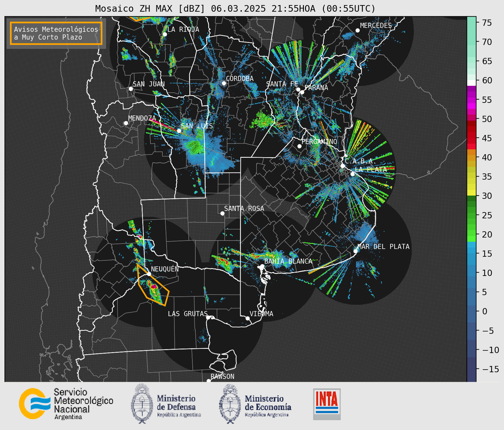The image size is (504, 430).
Task: Click the 15 dBZ light blue band on scale
Action: coord(471,254)
